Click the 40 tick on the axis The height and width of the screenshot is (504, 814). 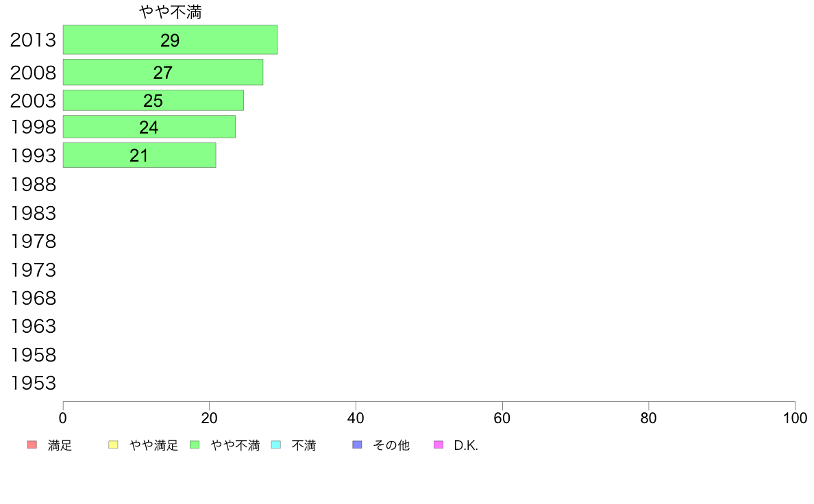tap(356, 418)
